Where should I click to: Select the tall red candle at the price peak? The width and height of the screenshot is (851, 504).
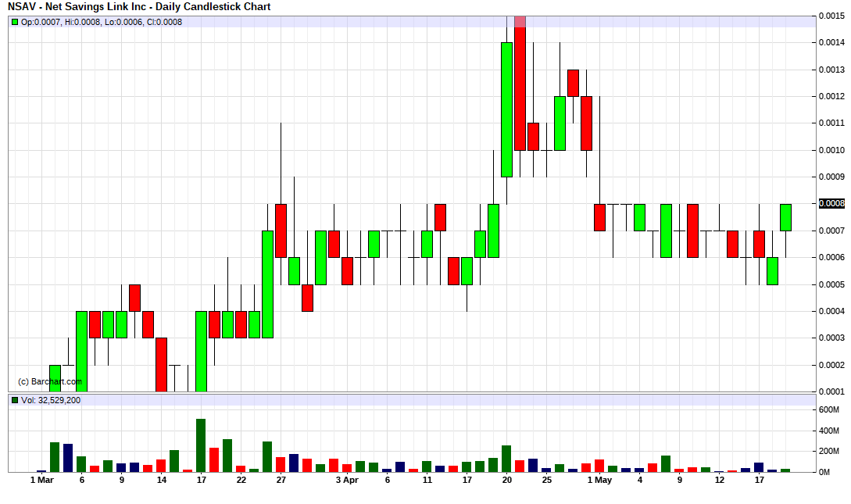[x=520, y=83]
